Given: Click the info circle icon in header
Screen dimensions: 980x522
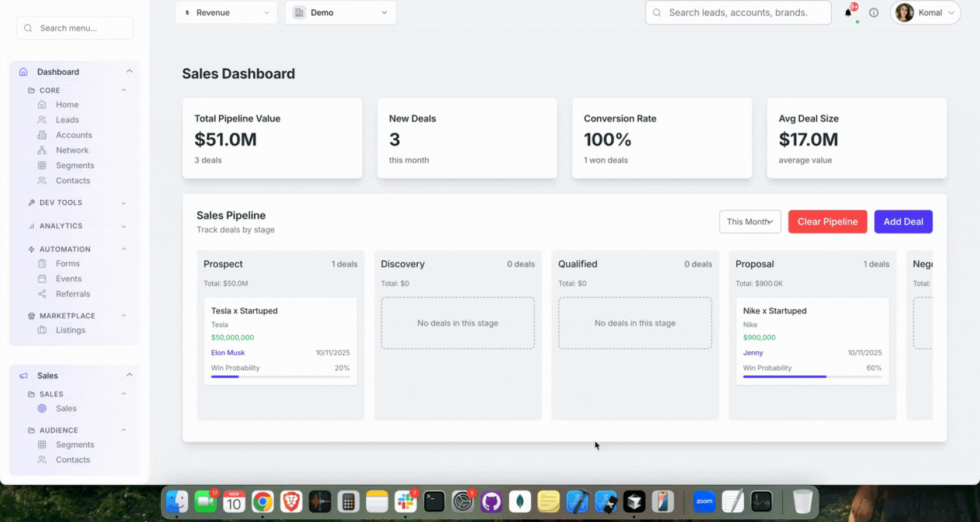Looking at the screenshot, I should point(874,12).
